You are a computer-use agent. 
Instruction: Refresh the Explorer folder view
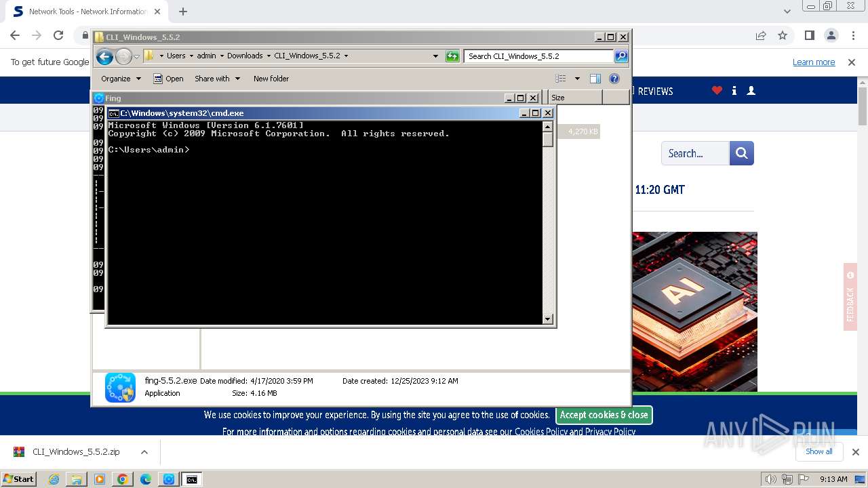tap(452, 56)
